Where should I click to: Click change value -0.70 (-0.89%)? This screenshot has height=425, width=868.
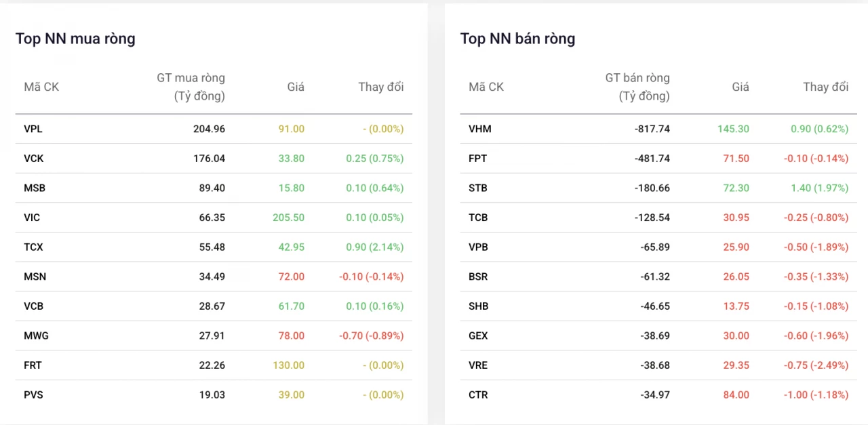click(370, 336)
